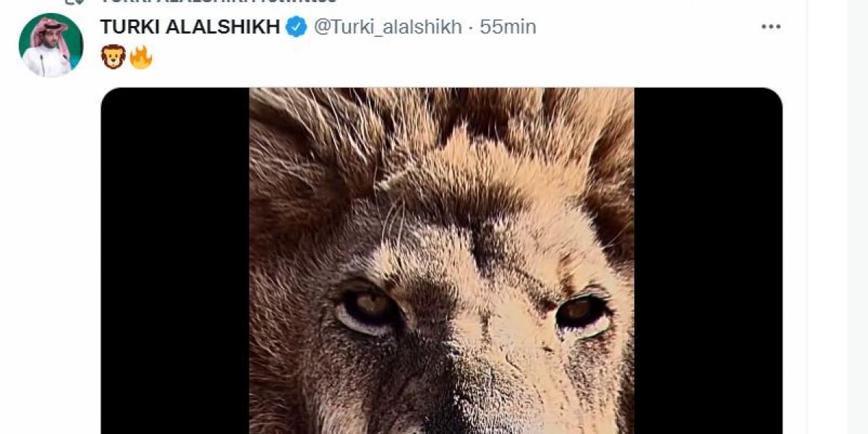Open the @Turki_alalshikh handle link
This screenshot has height=434, width=868.
(x=387, y=27)
